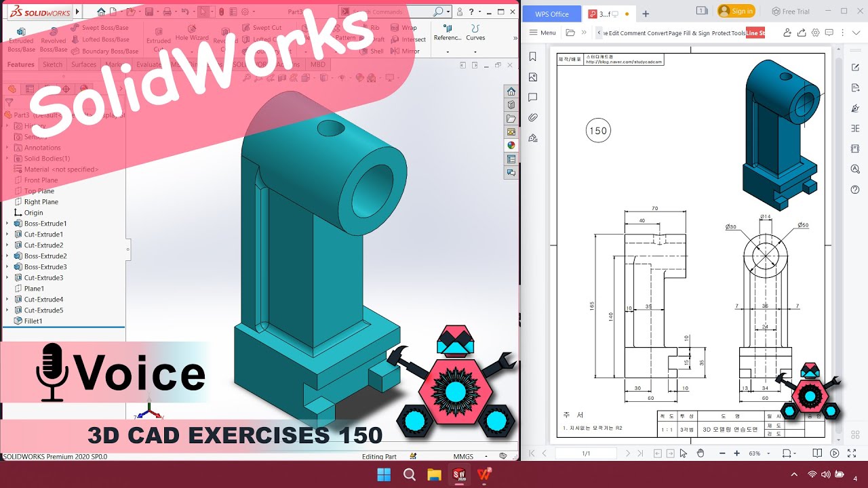The width and height of the screenshot is (868, 488).
Task: Click the Export PDF icon in right sidebar
Action: click(855, 87)
